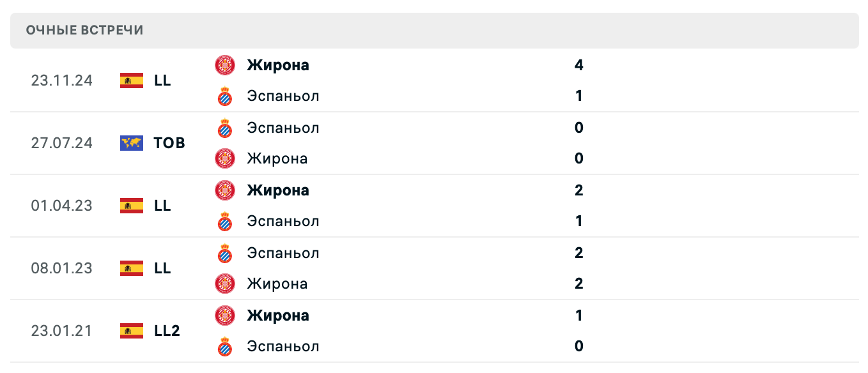Open Жирона team in the 08.01.23 match
Image resolution: width=868 pixels, height=373 pixels.
[x=277, y=284]
